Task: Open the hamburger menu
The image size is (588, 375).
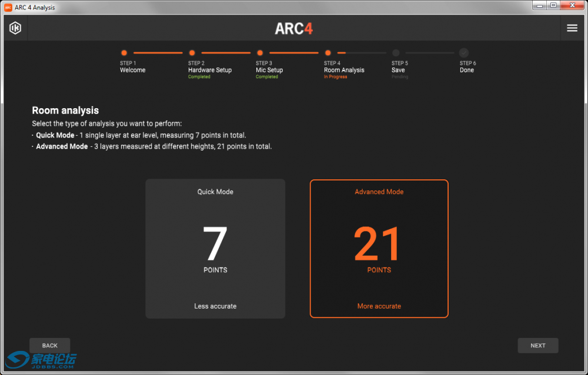Action: pyautogui.click(x=572, y=28)
